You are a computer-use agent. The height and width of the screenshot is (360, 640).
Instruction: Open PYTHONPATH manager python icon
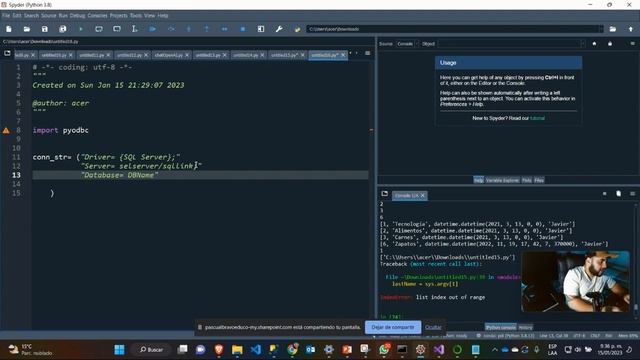tap(297, 29)
